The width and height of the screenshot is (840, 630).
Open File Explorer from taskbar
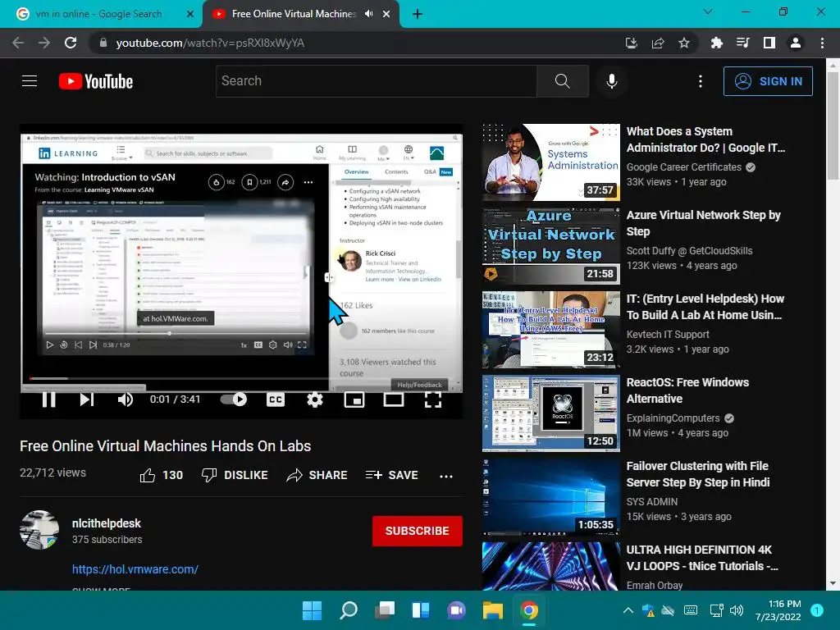[493, 610]
